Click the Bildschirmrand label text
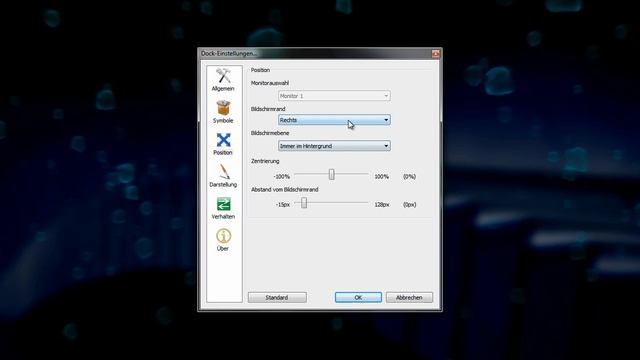 click(x=268, y=109)
